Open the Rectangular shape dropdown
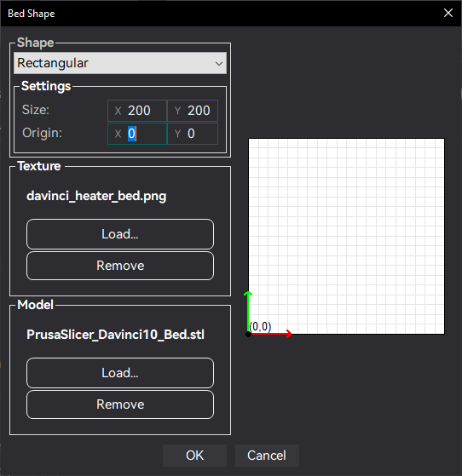 pyautogui.click(x=120, y=63)
